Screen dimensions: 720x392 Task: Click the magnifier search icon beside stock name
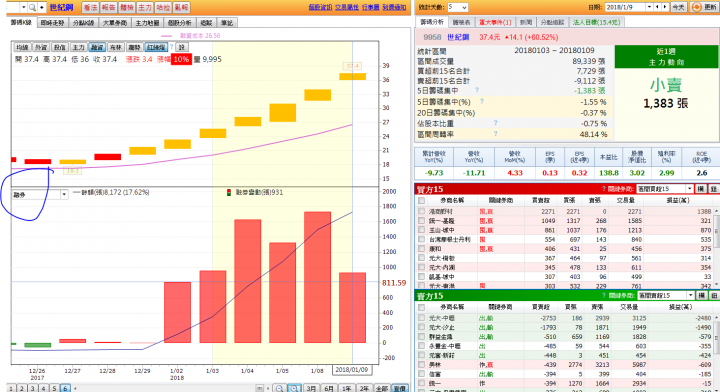(32, 7)
